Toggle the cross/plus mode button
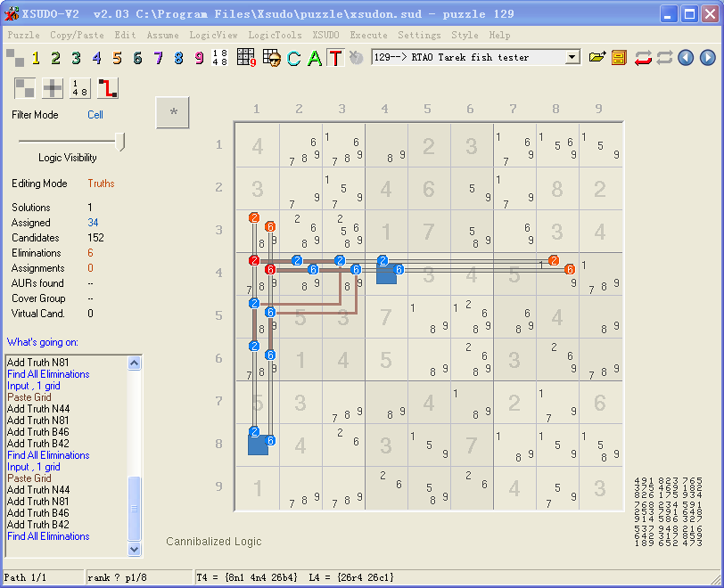 53,87
